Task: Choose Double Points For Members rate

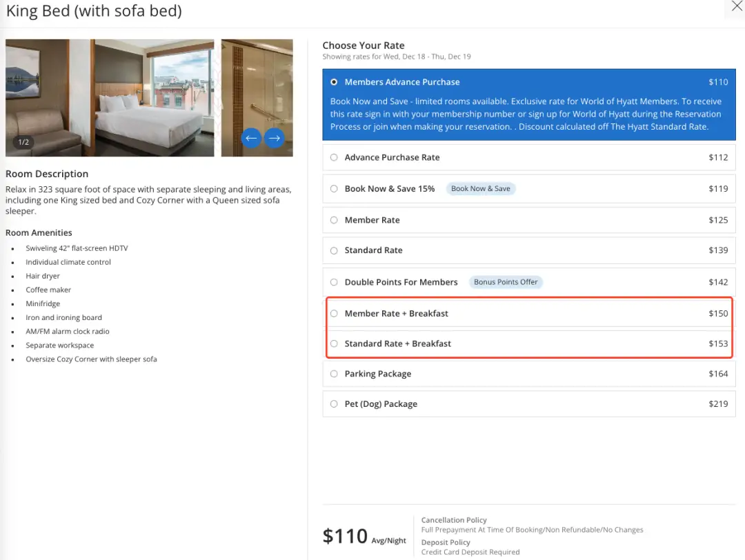Action: click(334, 282)
